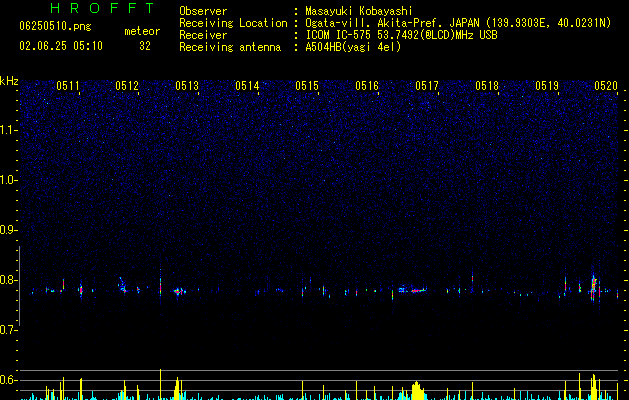629x400 pixels.
Task: Click the Receiving antenna field label
Action: (x=230, y=47)
